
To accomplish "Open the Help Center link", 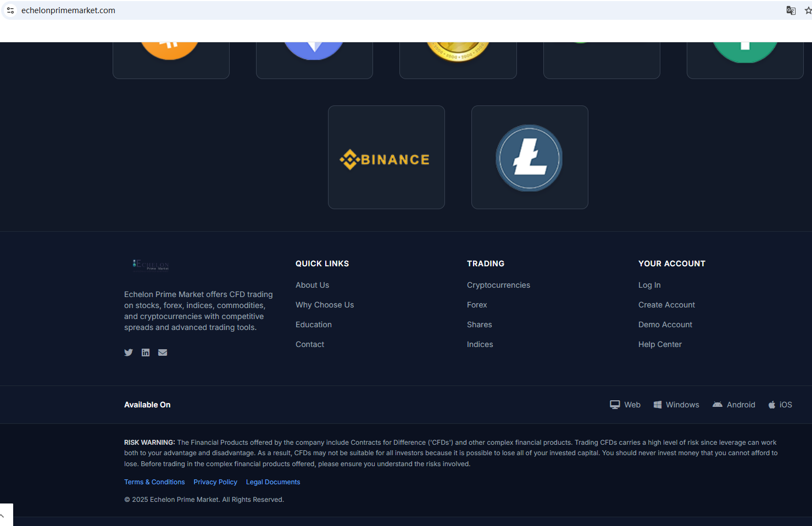I will tap(660, 344).
